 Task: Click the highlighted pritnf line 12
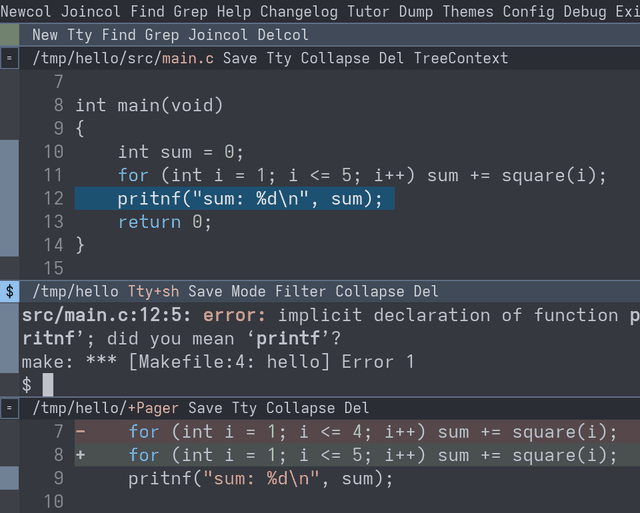[235, 198]
